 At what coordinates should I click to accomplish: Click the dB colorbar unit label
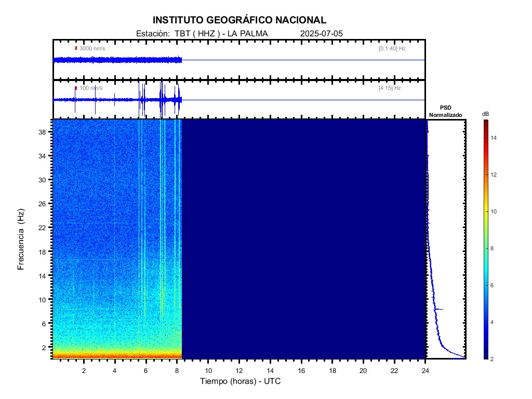[x=486, y=114]
